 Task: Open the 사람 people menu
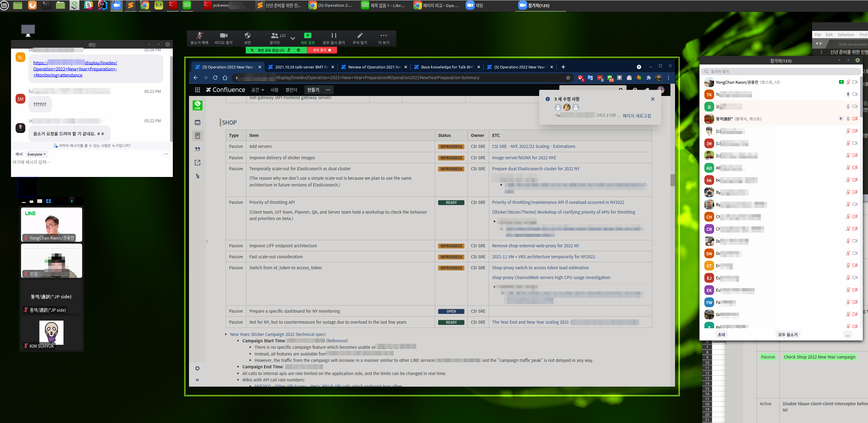pos(274,90)
